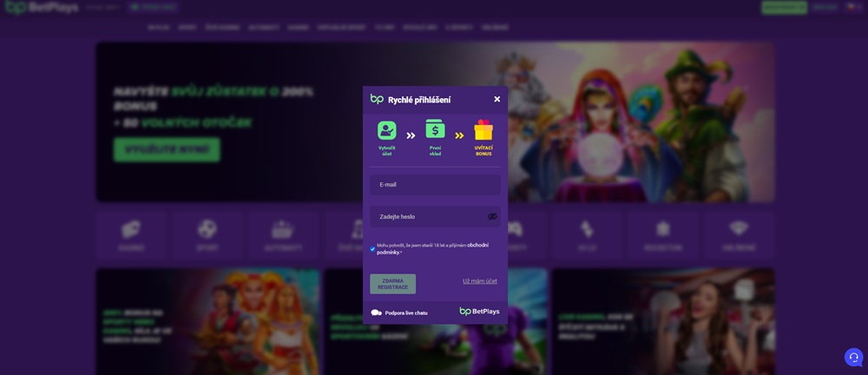
Task: Click the Zdarma registrace button
Action: click(393, 284)
